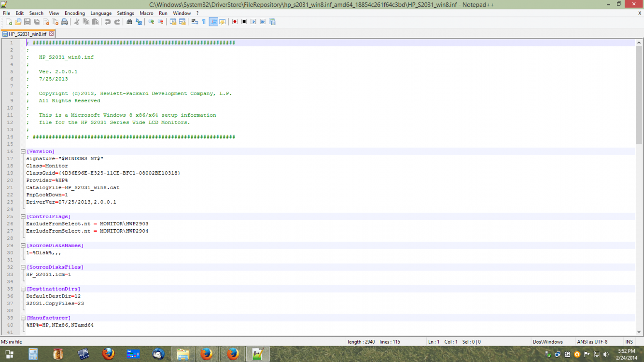Open the View menu

(x=54, y=13)
